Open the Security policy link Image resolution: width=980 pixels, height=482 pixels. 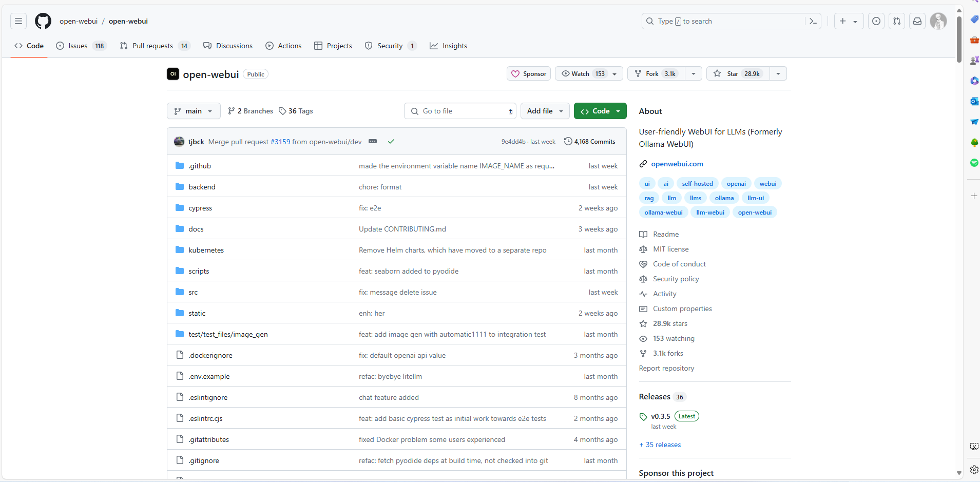point(676,279)
